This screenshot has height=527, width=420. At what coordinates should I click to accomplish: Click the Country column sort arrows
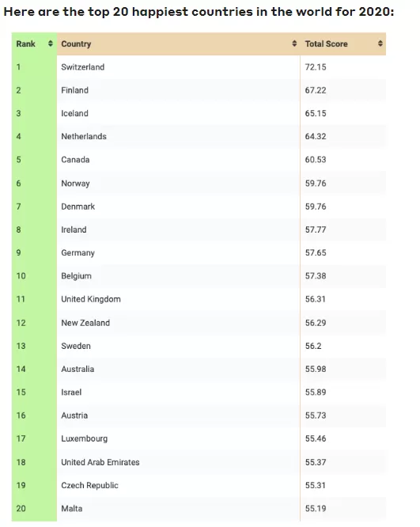(x=294, y=44)
